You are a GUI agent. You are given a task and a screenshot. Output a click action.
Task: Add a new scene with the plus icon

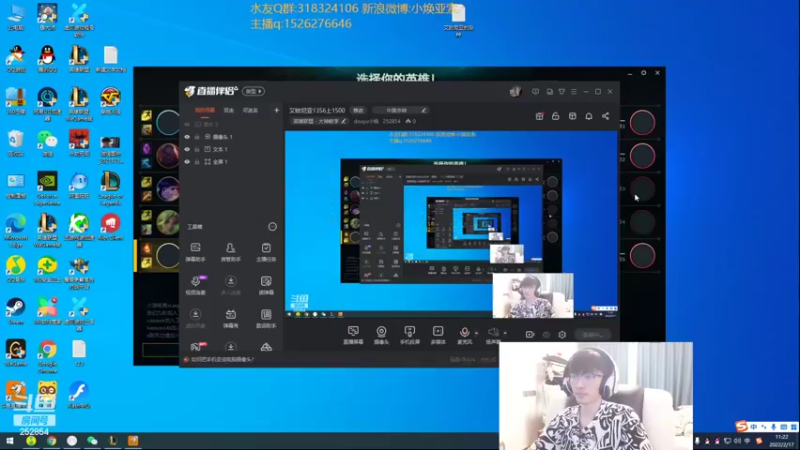tap(276, 110)
